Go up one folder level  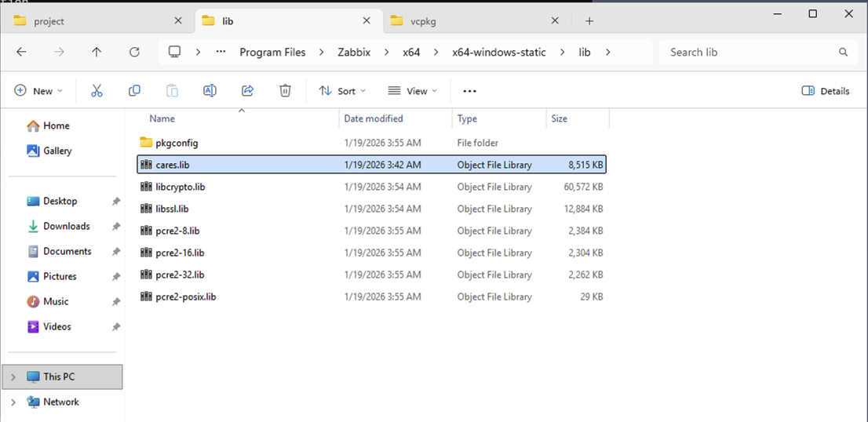[x=97, y=53]
